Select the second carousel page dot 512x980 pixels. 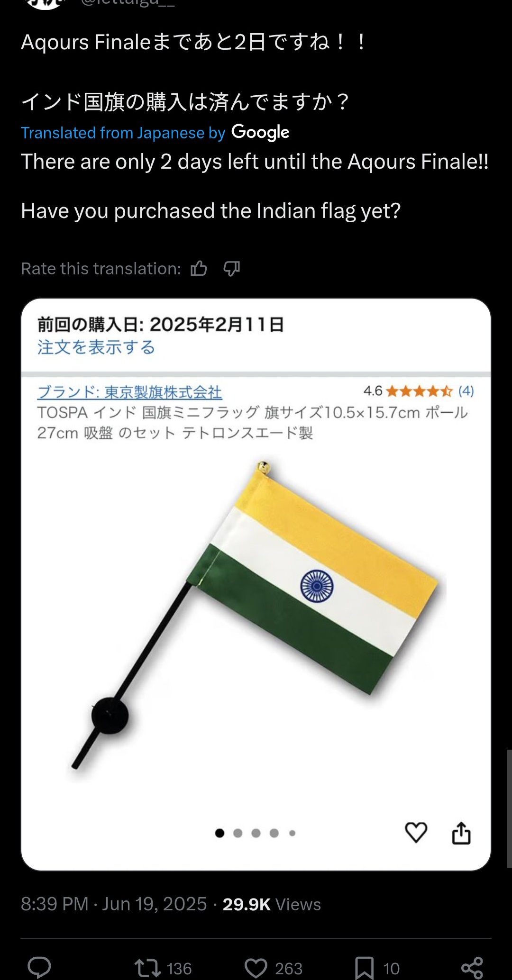point(238,833)
